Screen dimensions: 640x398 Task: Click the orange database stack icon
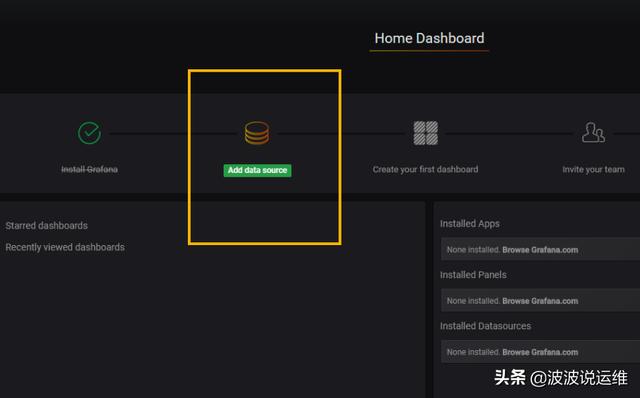click(x=257, y=133)
